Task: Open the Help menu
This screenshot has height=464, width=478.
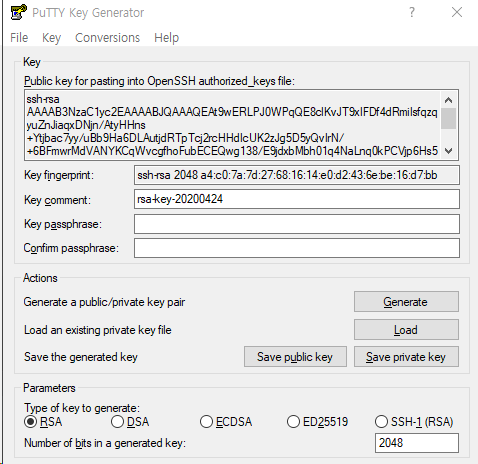Action: (x=166, y=38)
